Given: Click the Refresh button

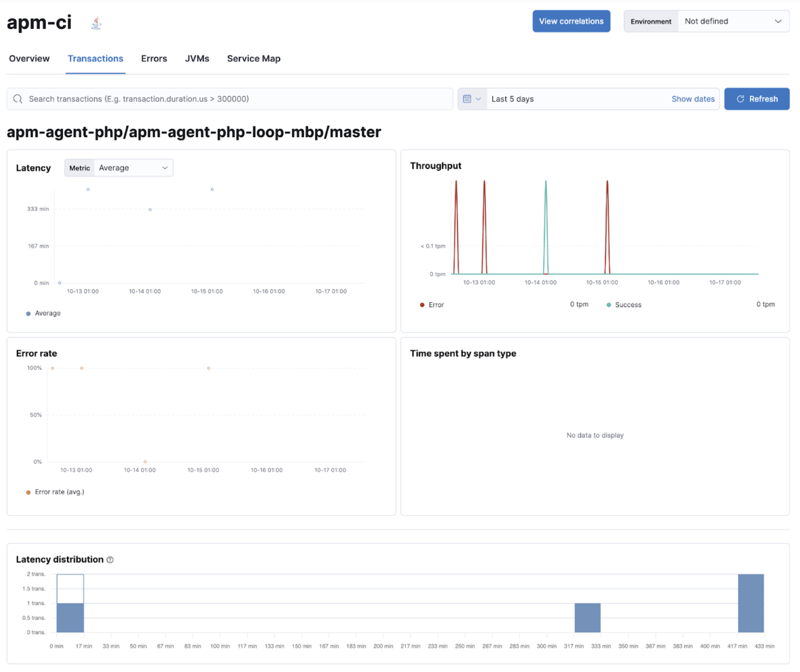Looking at the screenshot, I should click(757, 99).
